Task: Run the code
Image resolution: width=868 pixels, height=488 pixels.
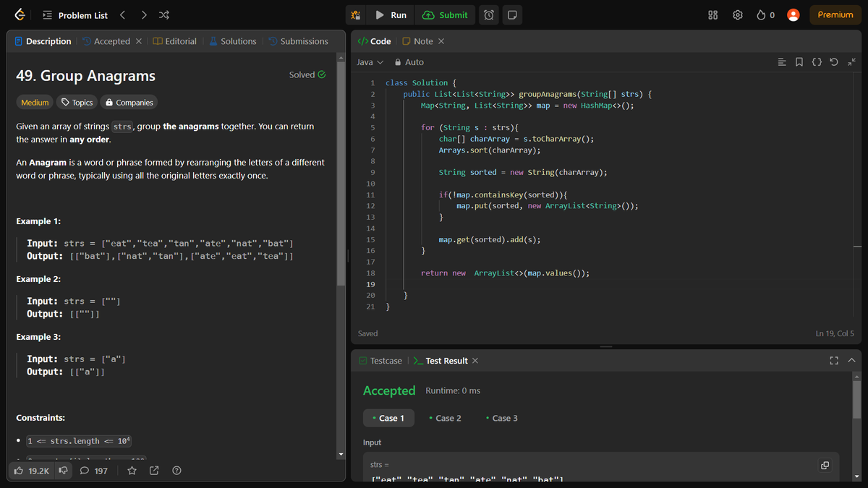Action: (x=391, y=14)
